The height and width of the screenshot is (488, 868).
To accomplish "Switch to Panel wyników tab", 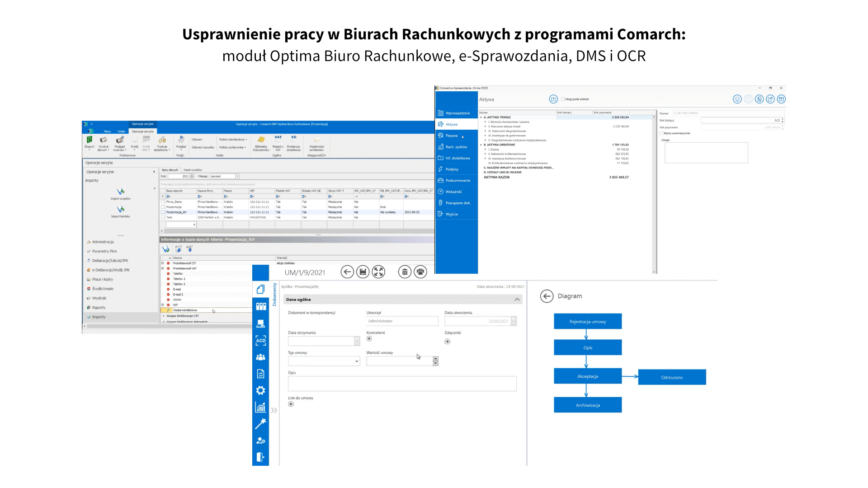I will pyautogui.click(x=193, y=170).
